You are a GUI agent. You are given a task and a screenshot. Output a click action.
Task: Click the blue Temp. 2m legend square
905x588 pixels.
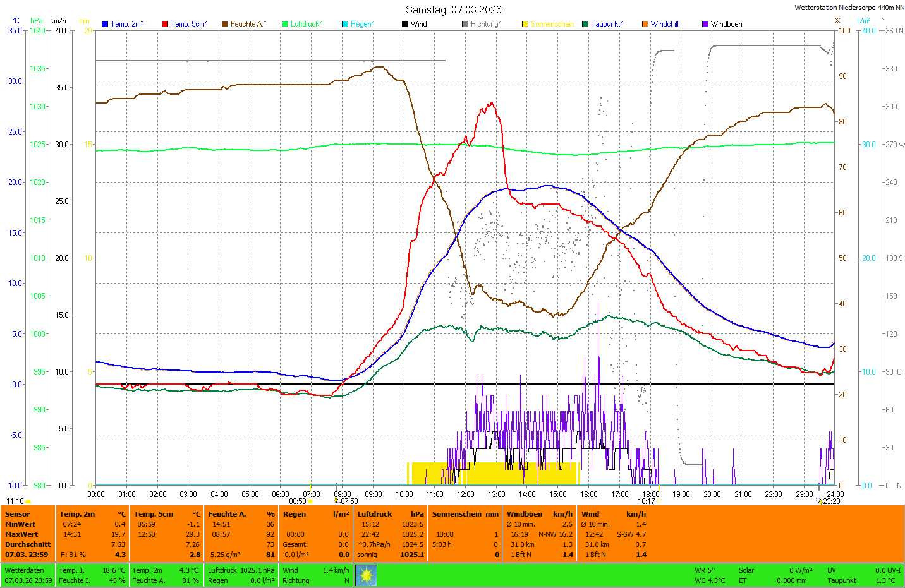[x=105, y=24]
